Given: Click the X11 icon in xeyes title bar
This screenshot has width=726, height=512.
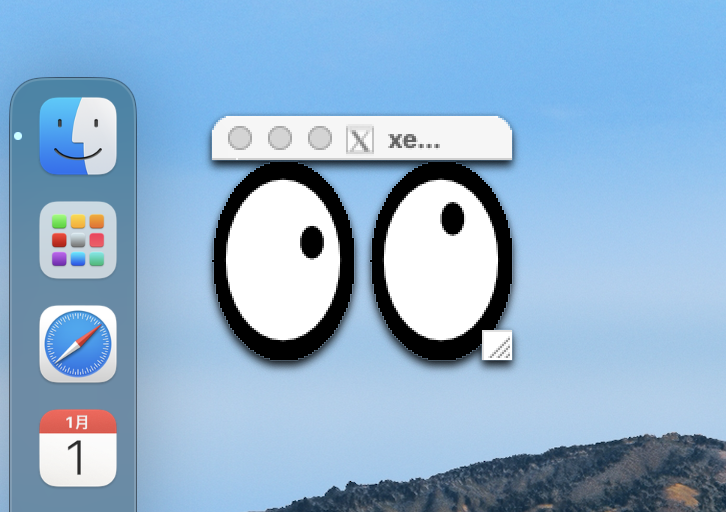Looking at the screenshot, I should pos(360,139).
